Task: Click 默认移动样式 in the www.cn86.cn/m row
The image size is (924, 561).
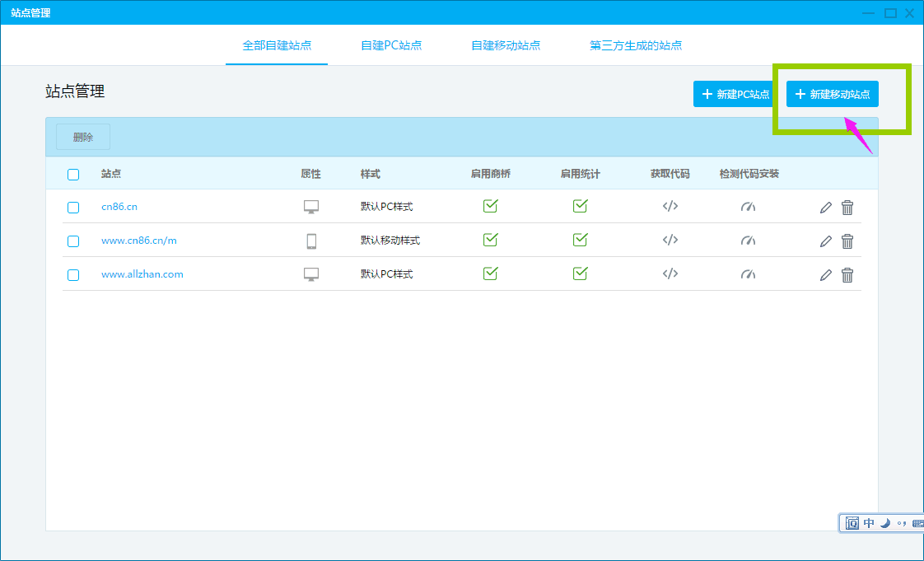Action: click(x=390, y=241)
